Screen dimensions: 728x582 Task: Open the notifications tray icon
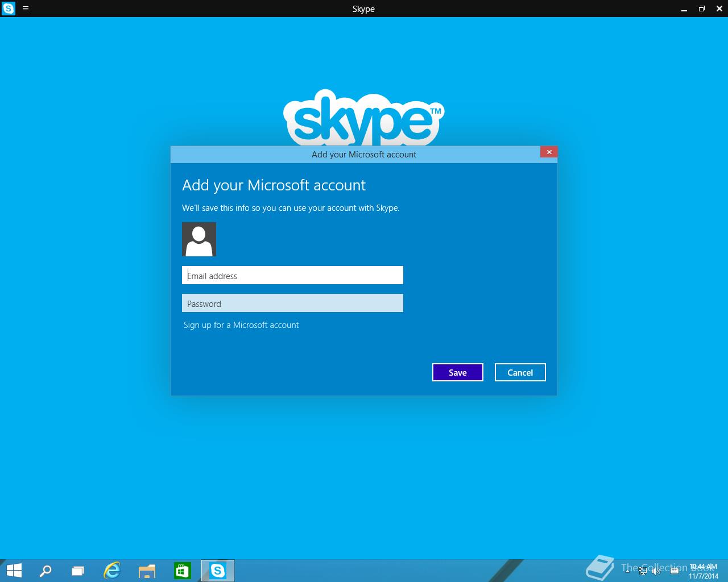pos(675,571)
